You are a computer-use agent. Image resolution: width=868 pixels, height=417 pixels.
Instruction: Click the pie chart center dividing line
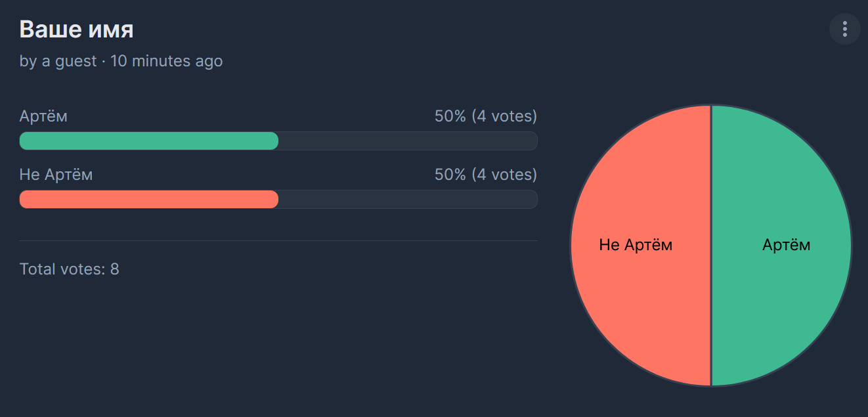tap(711, 246)
